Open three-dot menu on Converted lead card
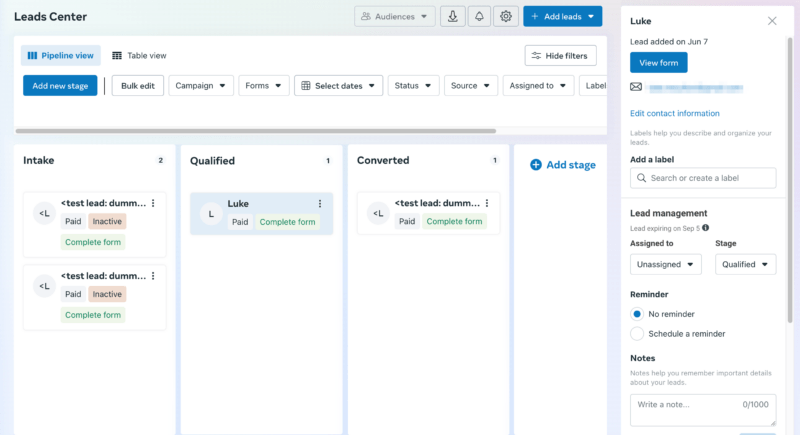The width and height of the screenshot is (800, 435). [x=487, y=204]
